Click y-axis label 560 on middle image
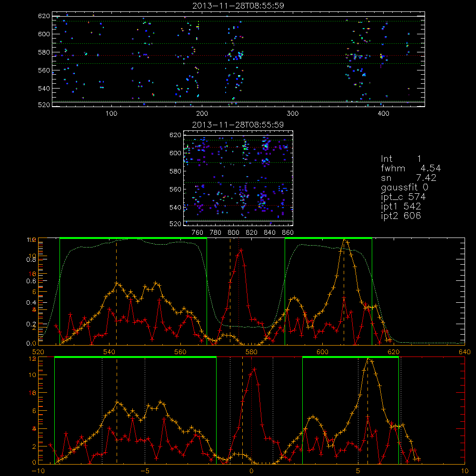 coord(175,189)
